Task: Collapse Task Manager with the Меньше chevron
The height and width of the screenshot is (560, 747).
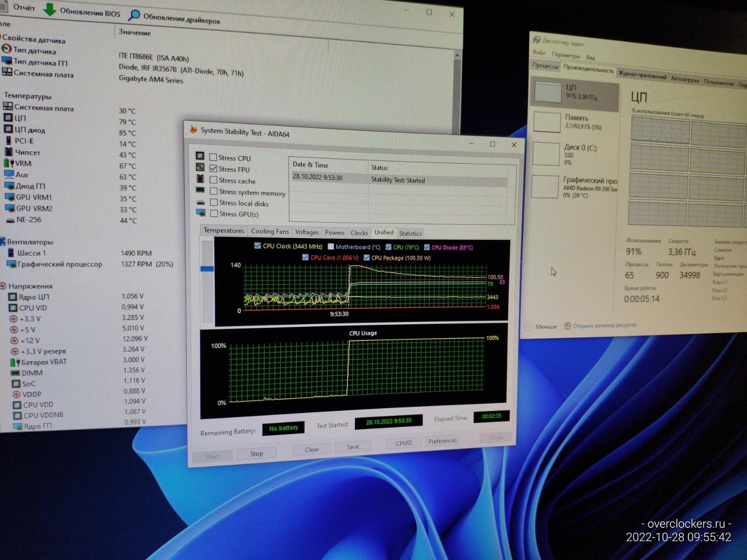Action: click(x=528, y=326)
